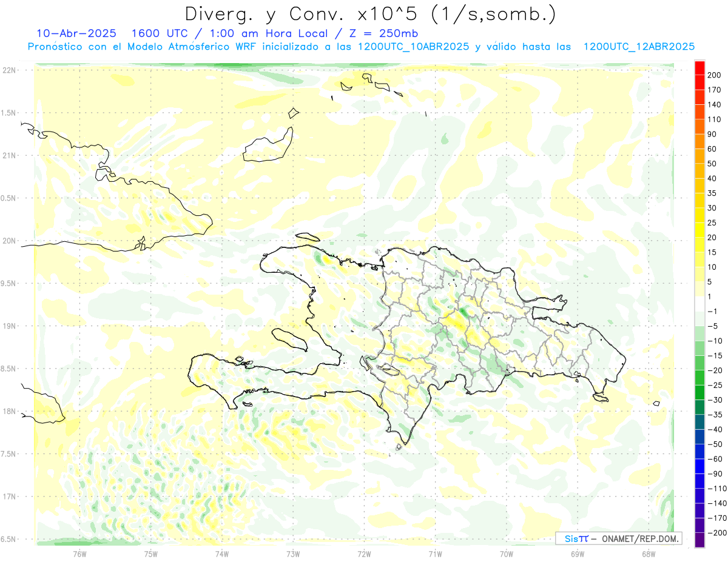
Task: Click the colorbar label '40'
Action: pyautogui.click(x=712, y=178)
